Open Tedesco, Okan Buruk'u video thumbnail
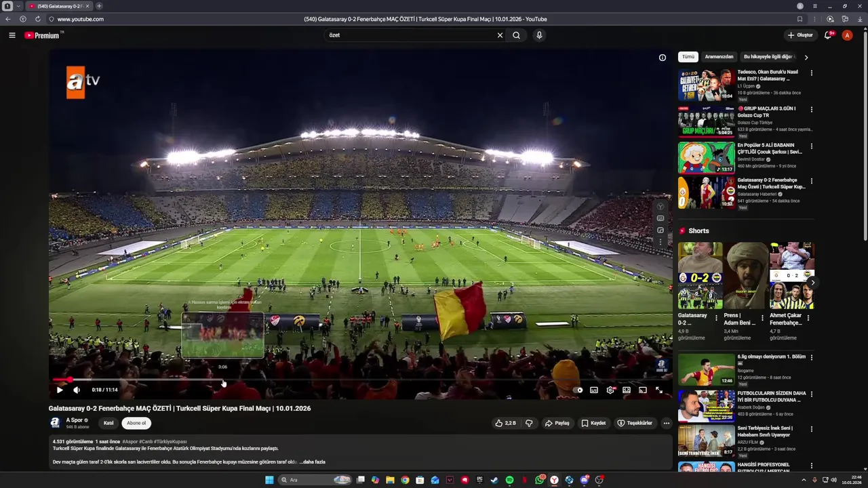The height and width of the screenshot is (488, 868). click(x=706, y=85)
